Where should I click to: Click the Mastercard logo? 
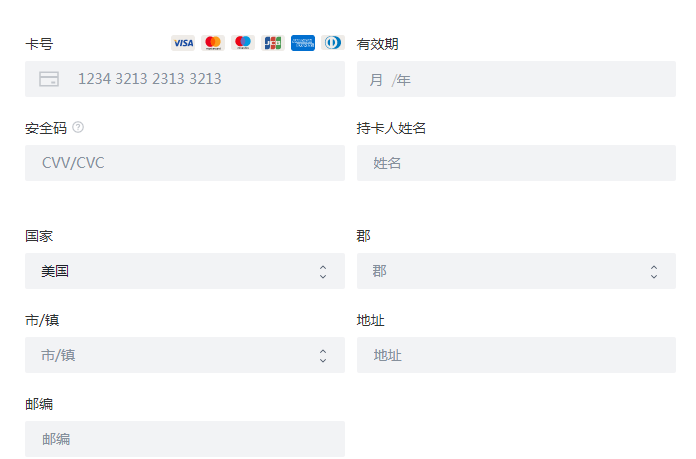212,43
